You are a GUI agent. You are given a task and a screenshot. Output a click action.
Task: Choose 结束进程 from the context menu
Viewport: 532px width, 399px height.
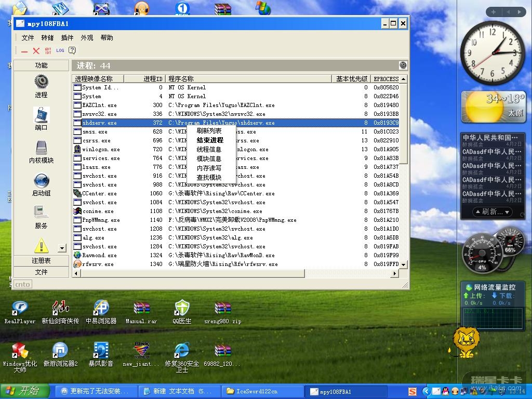tap(210, 140)
